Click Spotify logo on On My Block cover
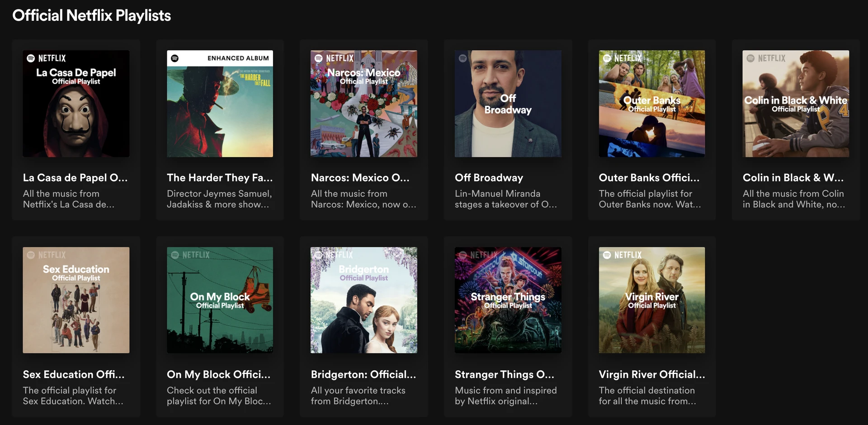The image size is (868, 425). (x=175, y=255)
